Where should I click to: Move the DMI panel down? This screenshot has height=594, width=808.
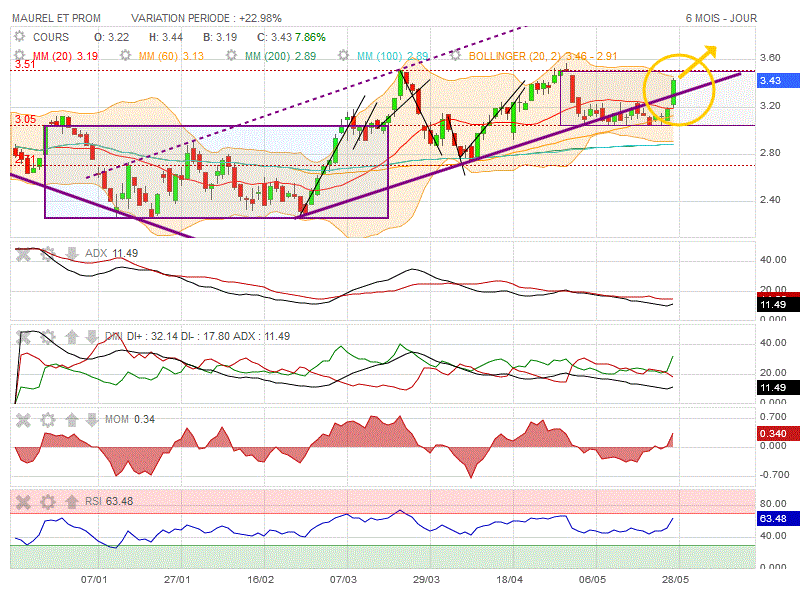tap(91, 337)
